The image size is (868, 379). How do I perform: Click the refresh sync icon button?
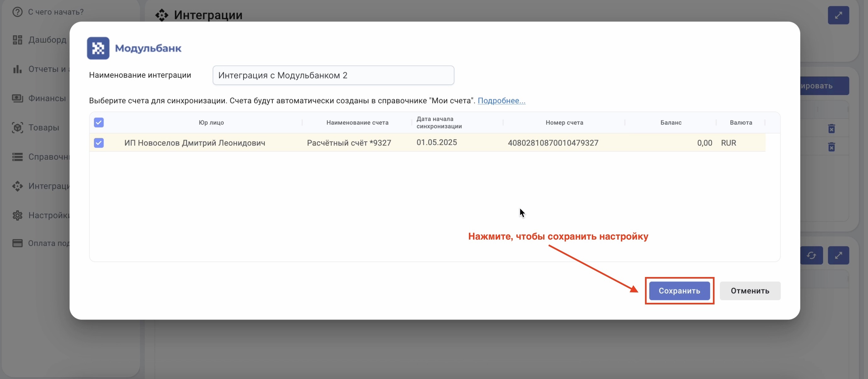coord(811,256)
